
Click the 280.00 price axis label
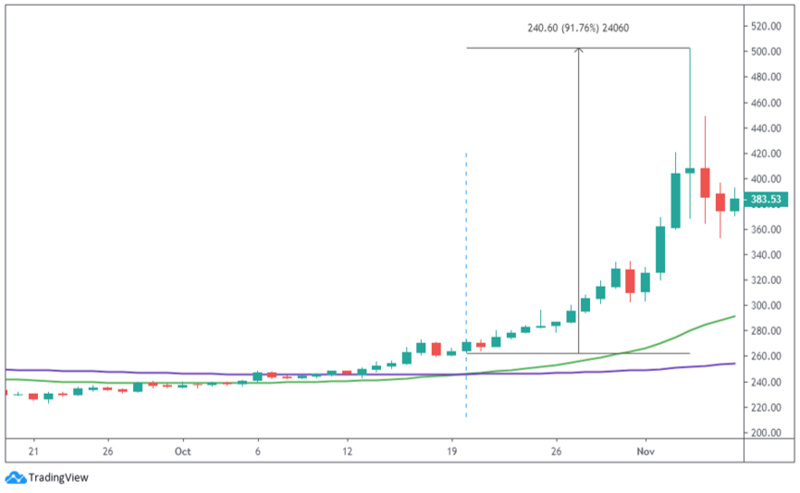(766, 331)
